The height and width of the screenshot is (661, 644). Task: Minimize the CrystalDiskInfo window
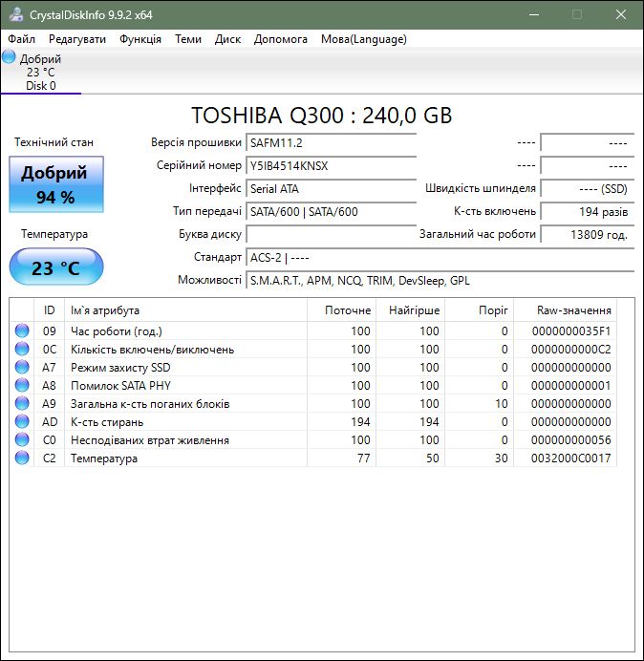pyautogui.click(x=534, y=14)
